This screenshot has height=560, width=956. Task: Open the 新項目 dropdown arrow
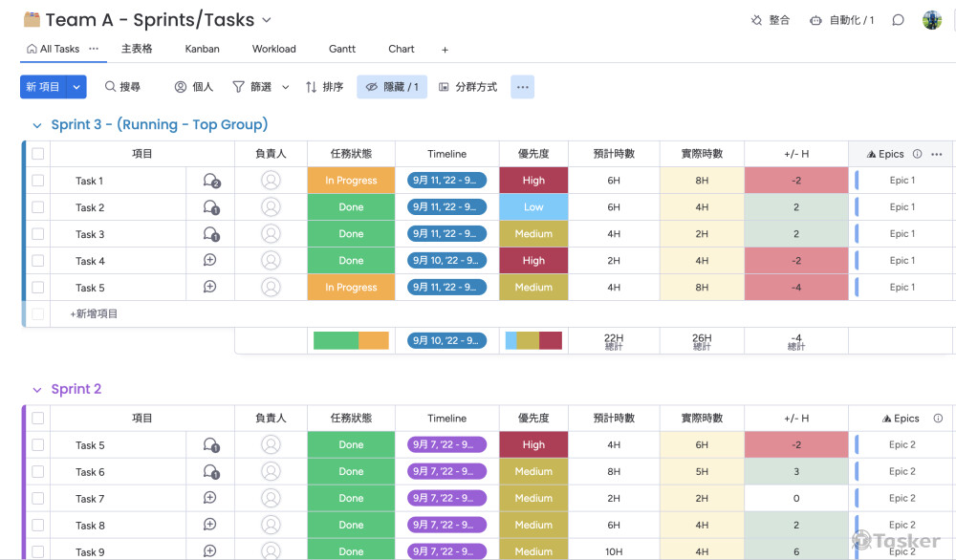[77, 87]
